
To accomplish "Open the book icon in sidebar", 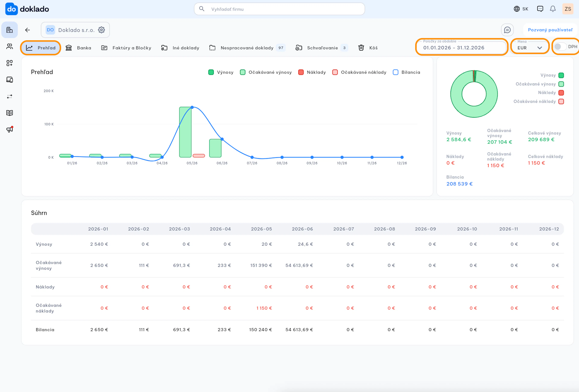I will [9, 113].
